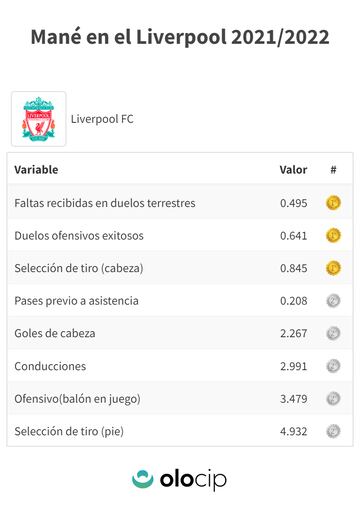Click gold medal for Selección de tiro (cabeza)

pyautogui.click(x=333, y=268)
